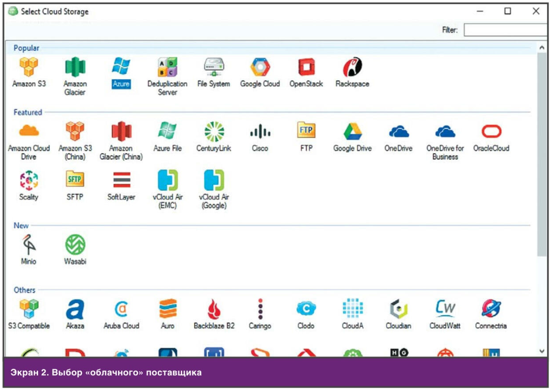Click the Others group header
Image resolution: width=552 pixels, height=392 pixels.
pyautogui.click(x=24, y=290)
